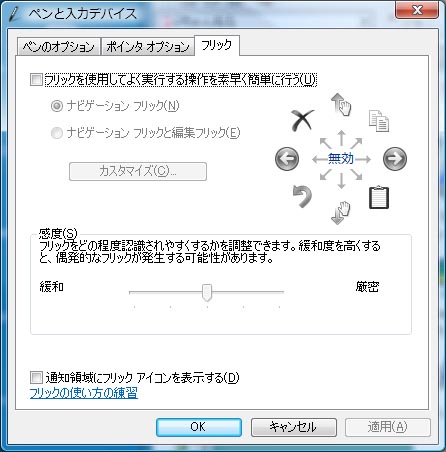Click the back arrow flick icon

point(287,159)
